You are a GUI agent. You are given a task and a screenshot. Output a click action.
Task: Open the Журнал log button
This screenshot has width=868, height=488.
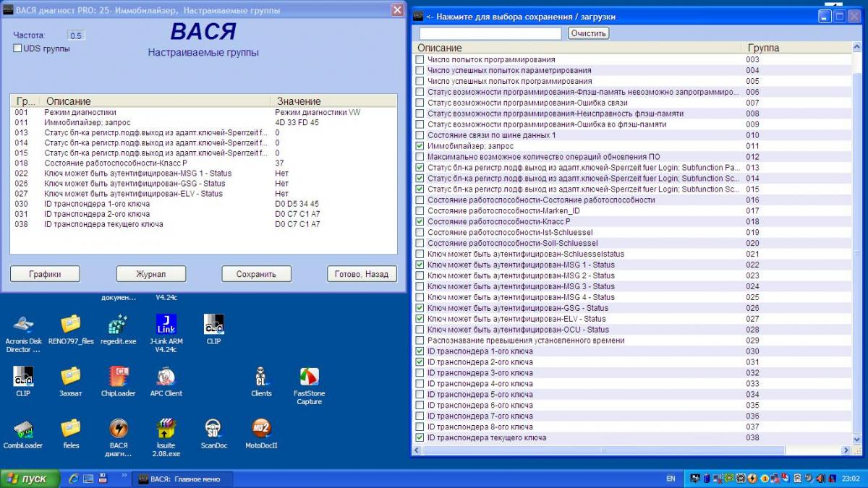[x=151, y=274]
